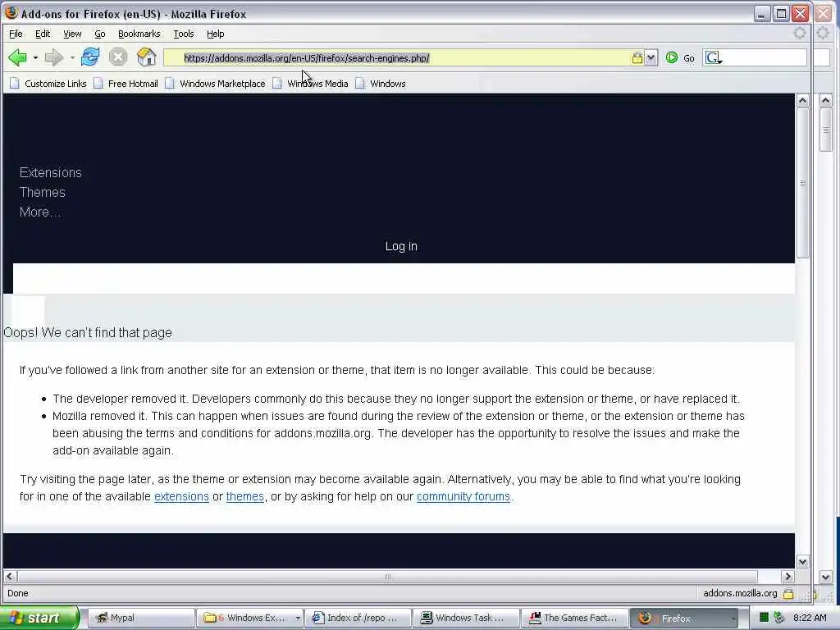Click the More… navigation link
Image resolution: width=840 pixels, height=630 pixels.
pos(39,212)
